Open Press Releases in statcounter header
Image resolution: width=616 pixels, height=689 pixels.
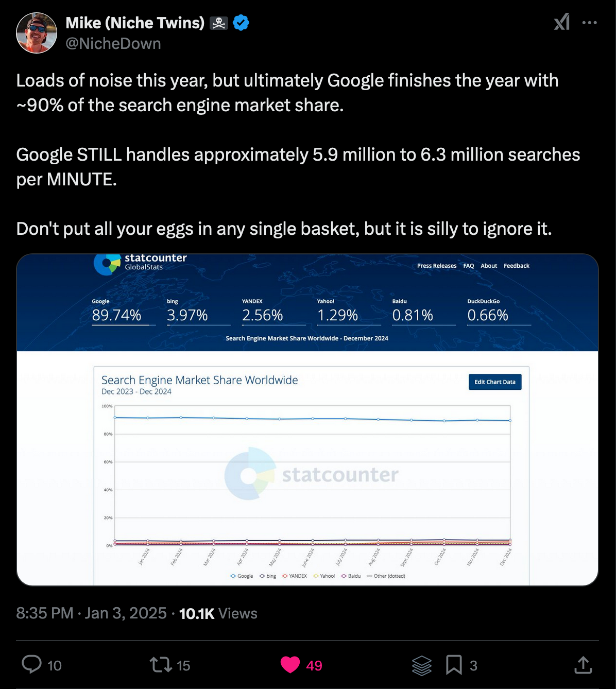437,266
